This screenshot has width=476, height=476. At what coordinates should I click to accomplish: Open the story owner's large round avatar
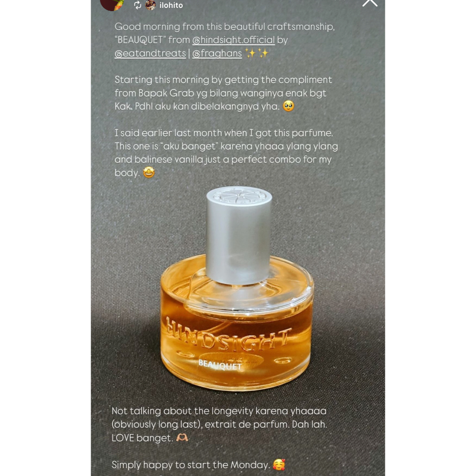[112, 4]
